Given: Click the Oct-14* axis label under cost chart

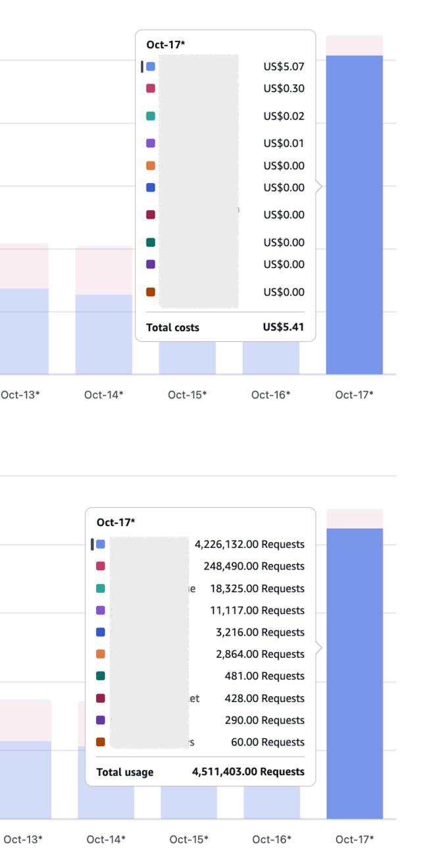Looking at the screenshot, I should pos(104,394).
